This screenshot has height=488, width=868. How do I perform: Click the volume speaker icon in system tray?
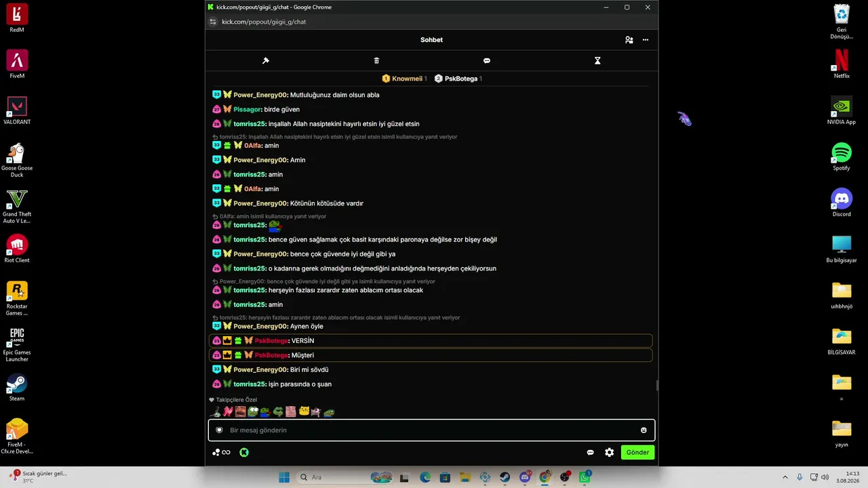click(825, 477)
